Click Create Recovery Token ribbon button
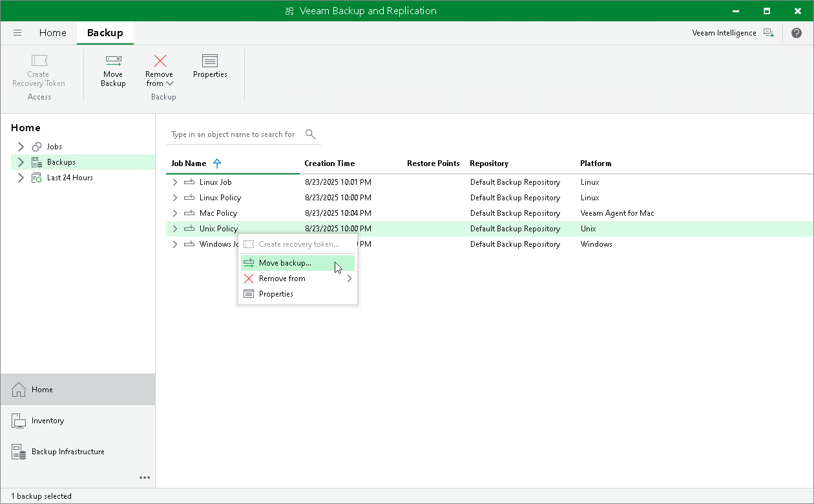The height and width of the screenshot is (504, 814). coord(39,70)
